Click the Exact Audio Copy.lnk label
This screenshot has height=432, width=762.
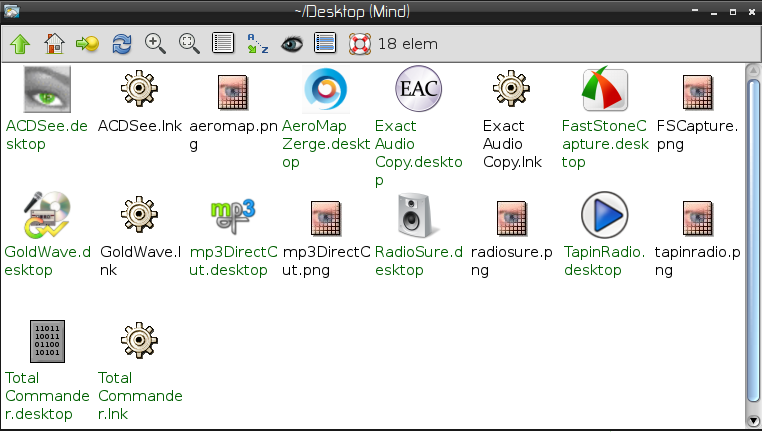512,144
